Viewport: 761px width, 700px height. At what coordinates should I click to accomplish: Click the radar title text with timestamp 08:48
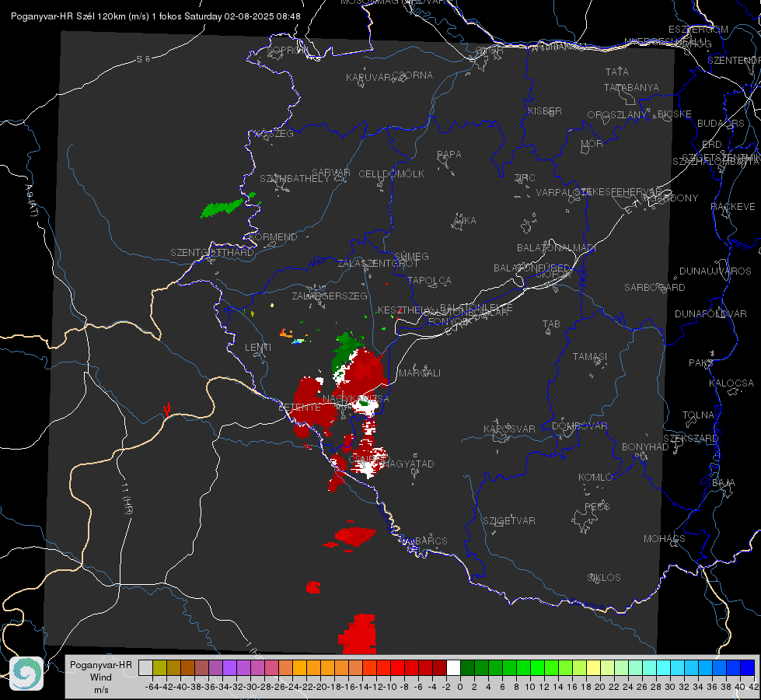(155, 16)
